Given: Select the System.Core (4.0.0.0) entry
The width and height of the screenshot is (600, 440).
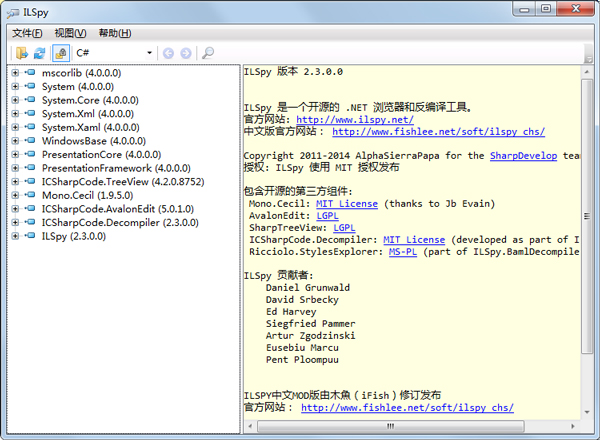Looking at the screenshot, I should 90,100.
